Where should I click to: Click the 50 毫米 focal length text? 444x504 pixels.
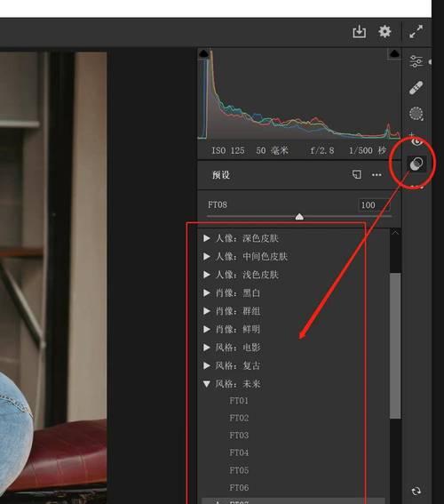[x=273, y=150]
